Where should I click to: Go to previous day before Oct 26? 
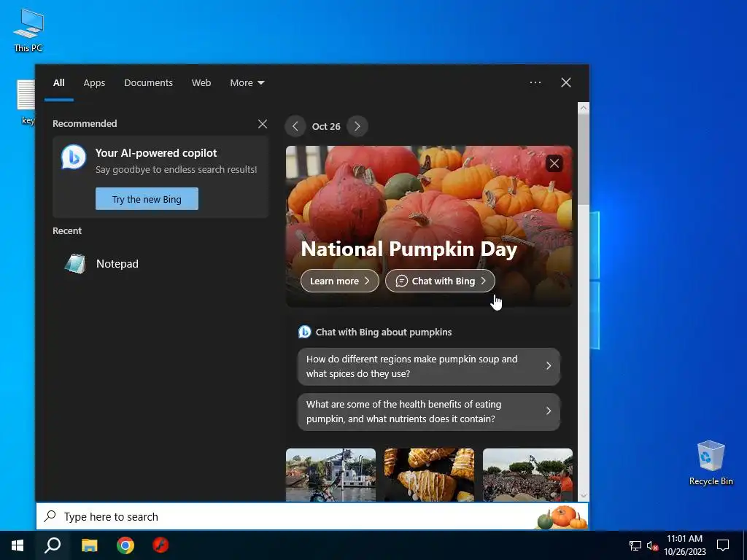[295, 126]
